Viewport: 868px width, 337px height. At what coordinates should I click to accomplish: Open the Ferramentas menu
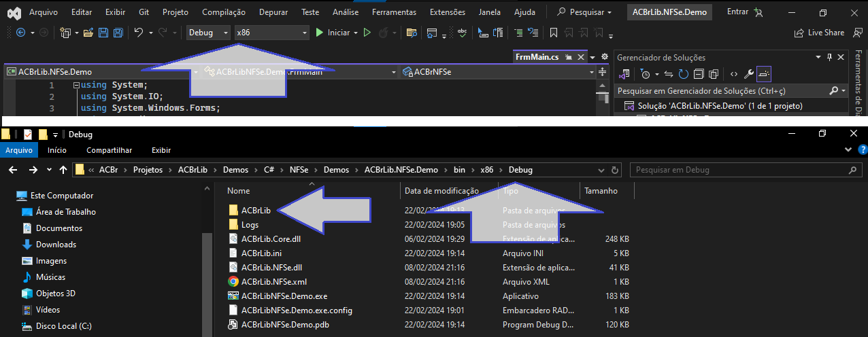tap(395, 12)
